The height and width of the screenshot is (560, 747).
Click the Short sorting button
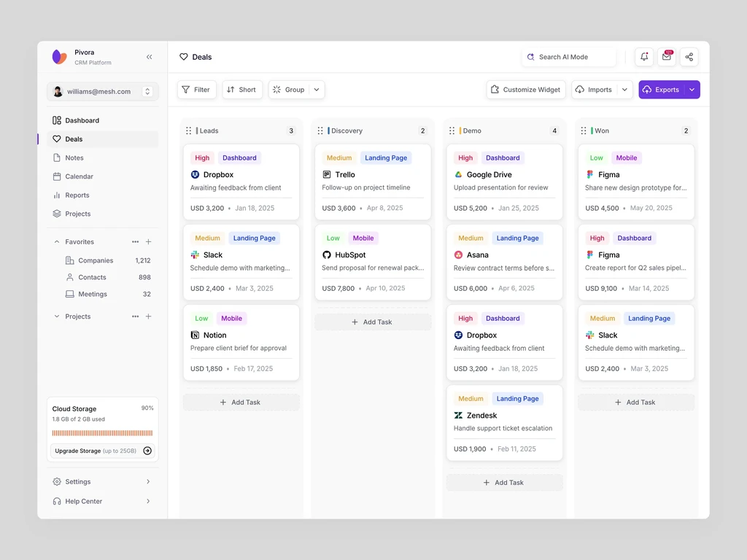pos(242,90)
